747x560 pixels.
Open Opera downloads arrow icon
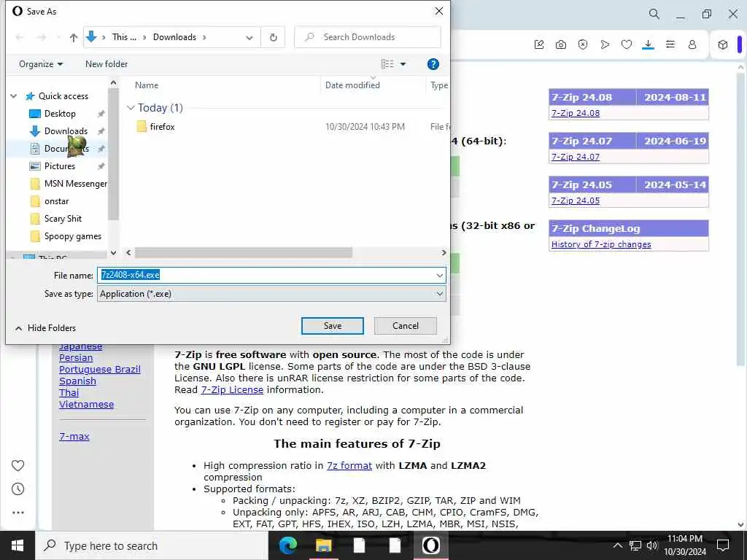click(x=648, y=44)
